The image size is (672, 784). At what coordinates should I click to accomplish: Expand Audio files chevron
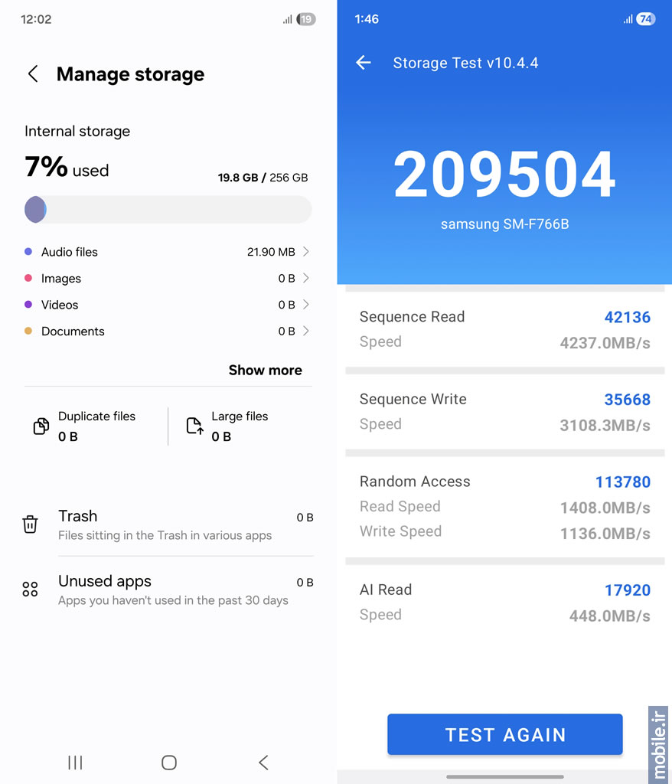306,251
